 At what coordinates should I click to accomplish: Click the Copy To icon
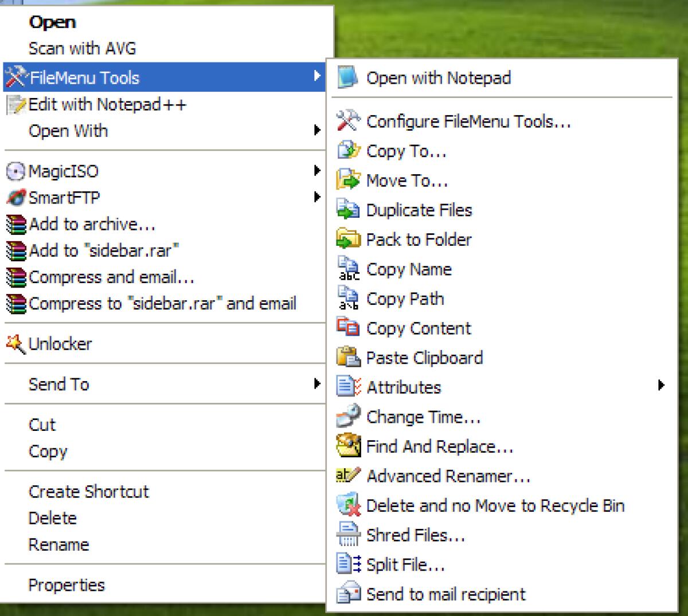(x=348, y=151)
